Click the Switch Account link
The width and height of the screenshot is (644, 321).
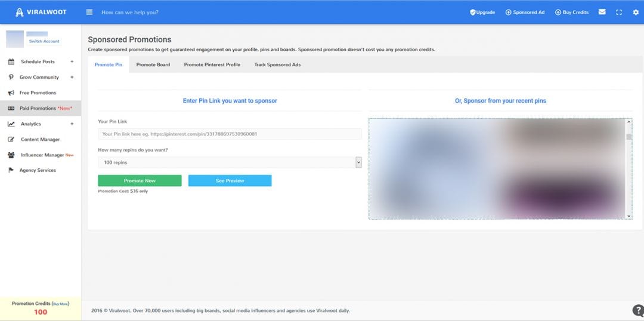click(x=44, y=41)
